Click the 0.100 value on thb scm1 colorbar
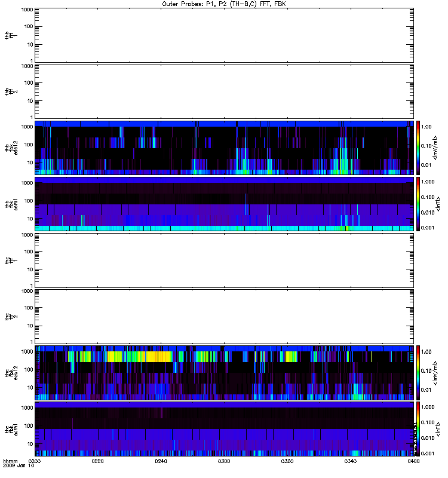 [x=428, y=197]
